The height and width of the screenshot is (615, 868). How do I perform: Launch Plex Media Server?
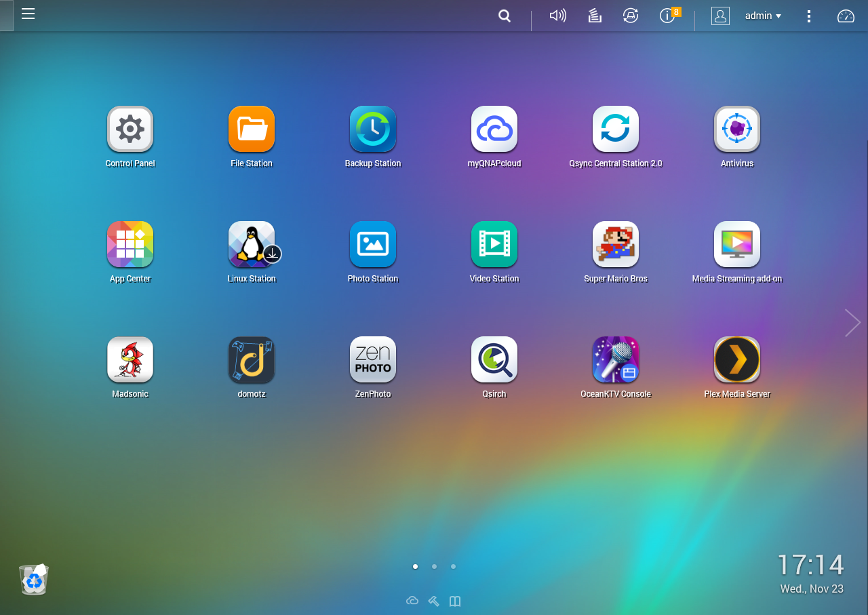coord(737,359)
